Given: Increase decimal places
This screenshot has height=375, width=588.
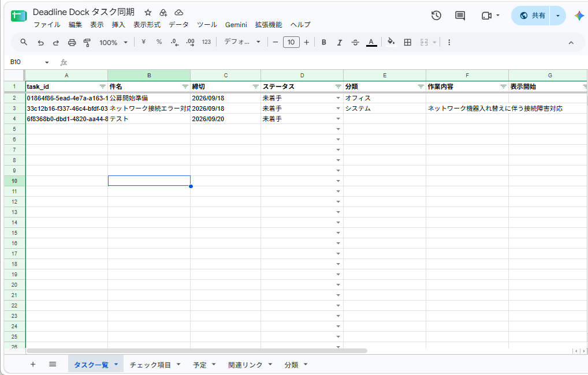Looking at the screenshot, I should [190, 42].
